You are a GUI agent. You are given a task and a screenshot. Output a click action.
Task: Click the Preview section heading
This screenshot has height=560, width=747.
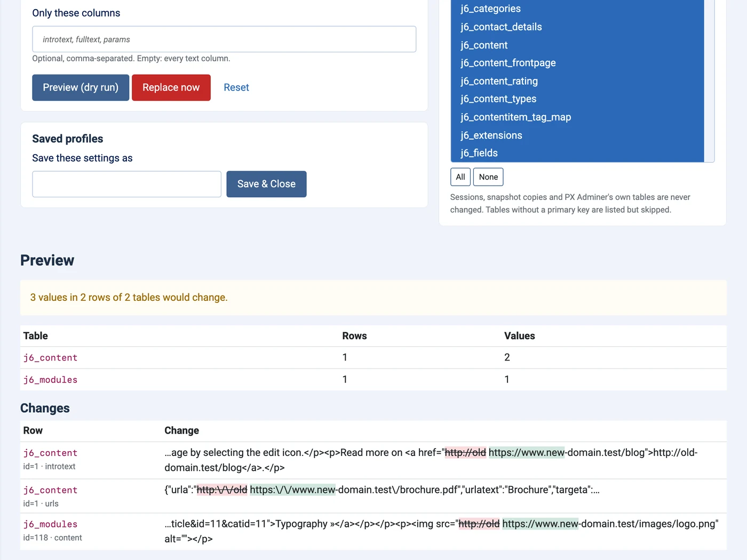point(47,260)
